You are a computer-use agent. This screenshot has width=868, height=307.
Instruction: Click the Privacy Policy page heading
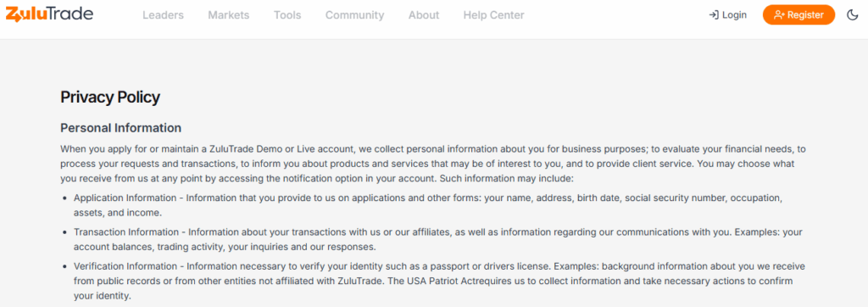click(110, 98)
